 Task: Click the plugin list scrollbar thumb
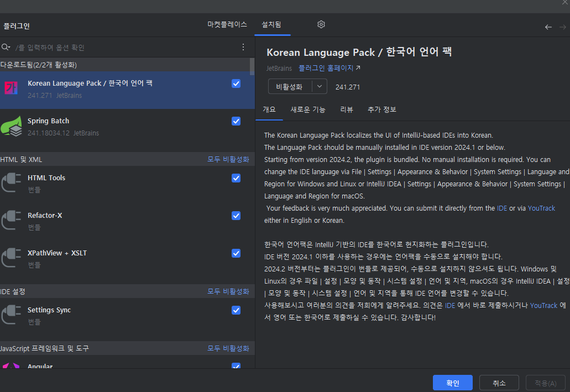click(252, 66)
